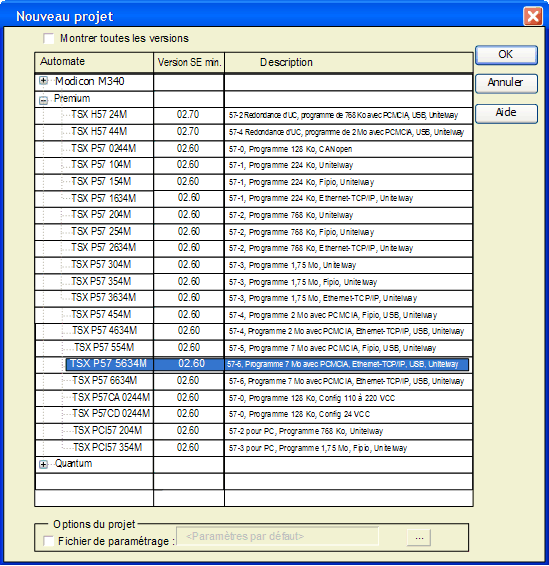
Task: Select TSX P57CD 0244M processor
Action: 111,413
